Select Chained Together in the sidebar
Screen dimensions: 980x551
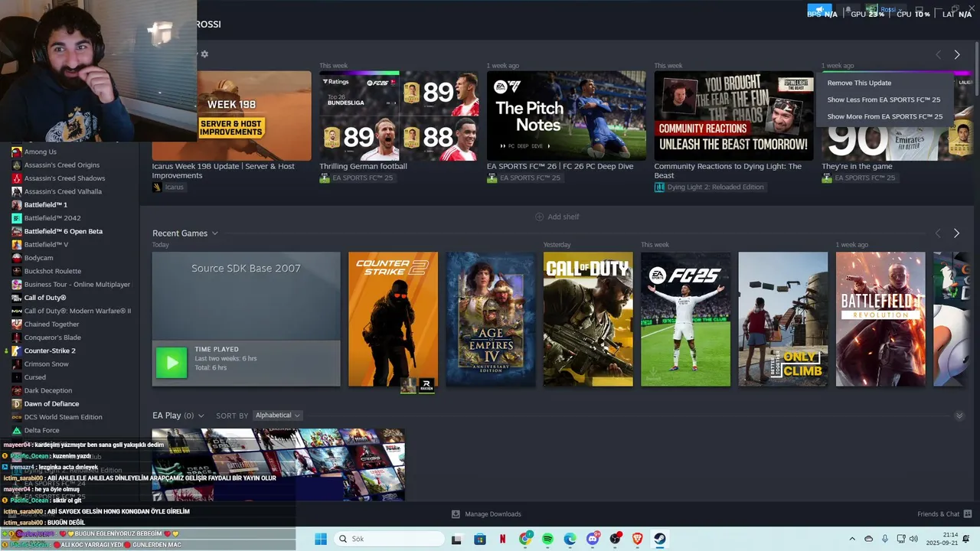[x=51, y=324]
